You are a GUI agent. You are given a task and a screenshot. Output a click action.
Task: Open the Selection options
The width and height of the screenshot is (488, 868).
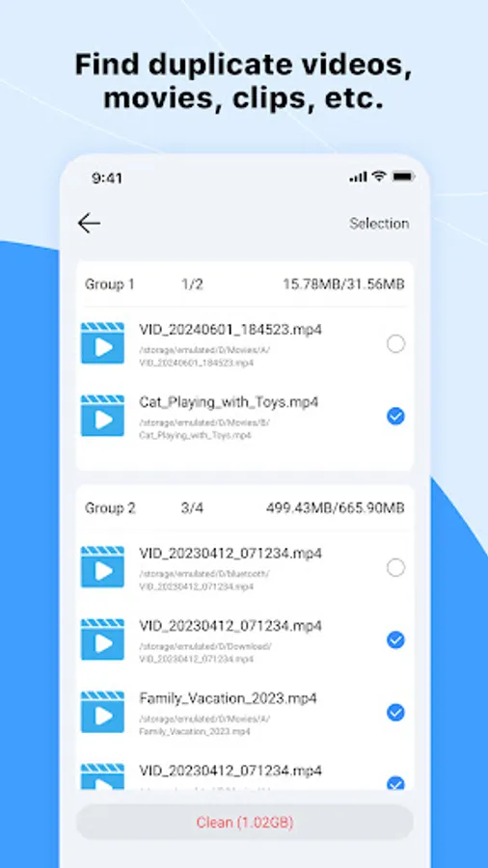(x=379, y=223)
